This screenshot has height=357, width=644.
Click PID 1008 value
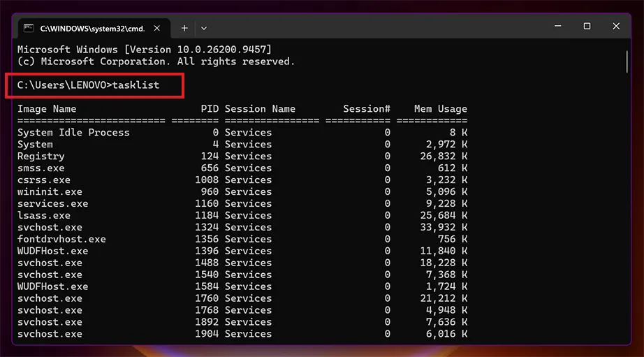click(x=207, y=180)
